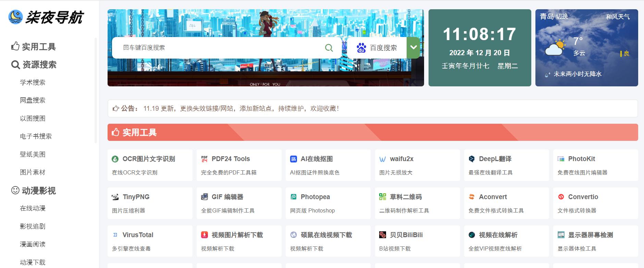This screenshot has height=268, width=644.
Task: Click 免费在线图片编辑器 description under PhotoKit
Action: pos(582,173)
